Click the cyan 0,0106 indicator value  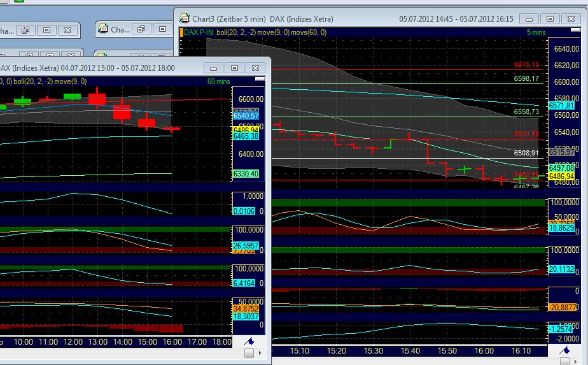tap(244, 211)
